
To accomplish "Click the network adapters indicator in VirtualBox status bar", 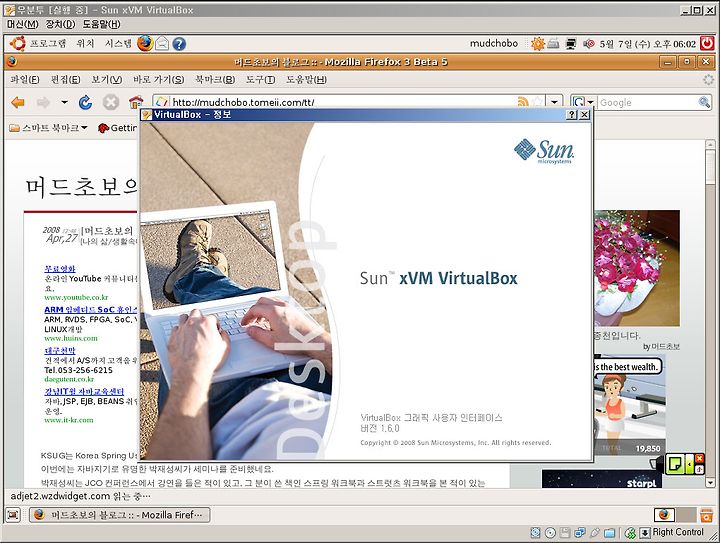I will 579,532.
